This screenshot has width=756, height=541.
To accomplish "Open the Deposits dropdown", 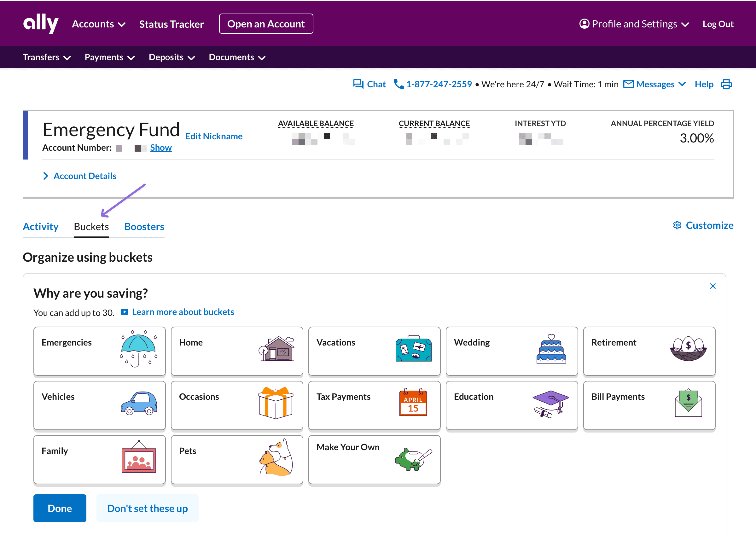I will tap(172, 57).
